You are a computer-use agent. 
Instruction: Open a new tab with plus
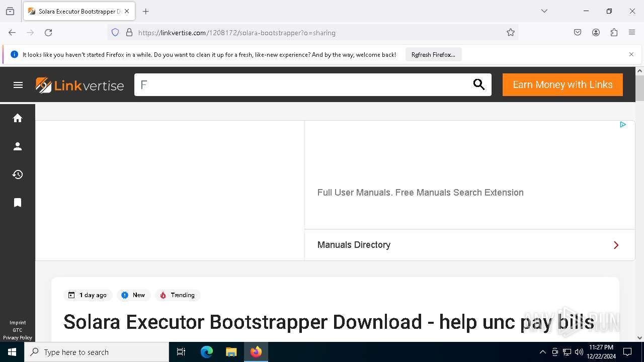[146, 11]
